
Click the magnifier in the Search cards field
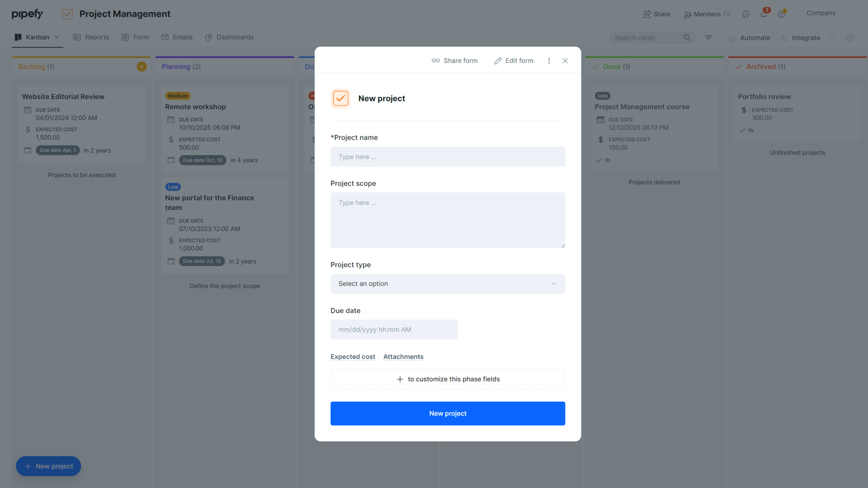click(x=688, y=38)
